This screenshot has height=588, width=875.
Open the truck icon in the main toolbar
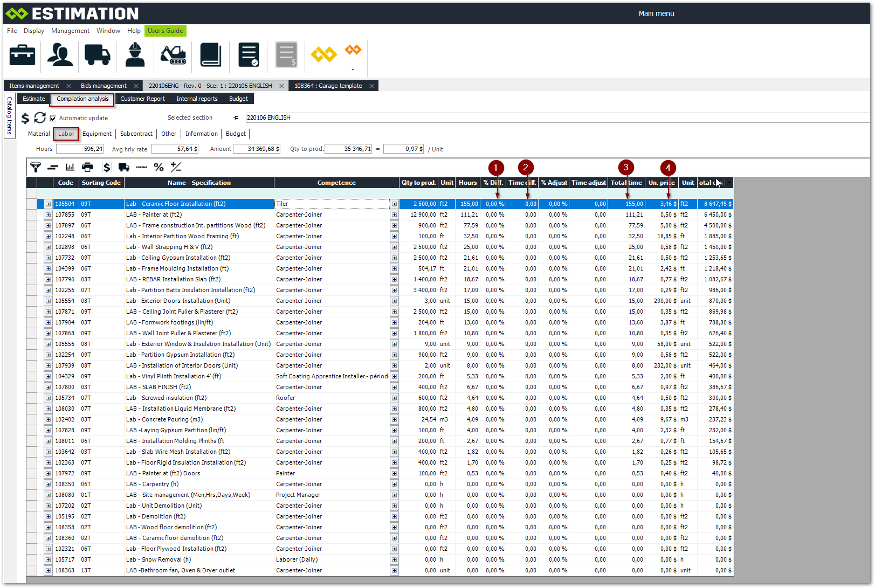pos(97,55)
